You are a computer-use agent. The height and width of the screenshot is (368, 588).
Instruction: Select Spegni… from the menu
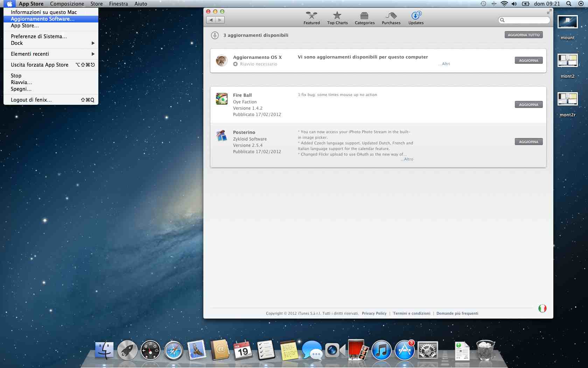point(51,89)
